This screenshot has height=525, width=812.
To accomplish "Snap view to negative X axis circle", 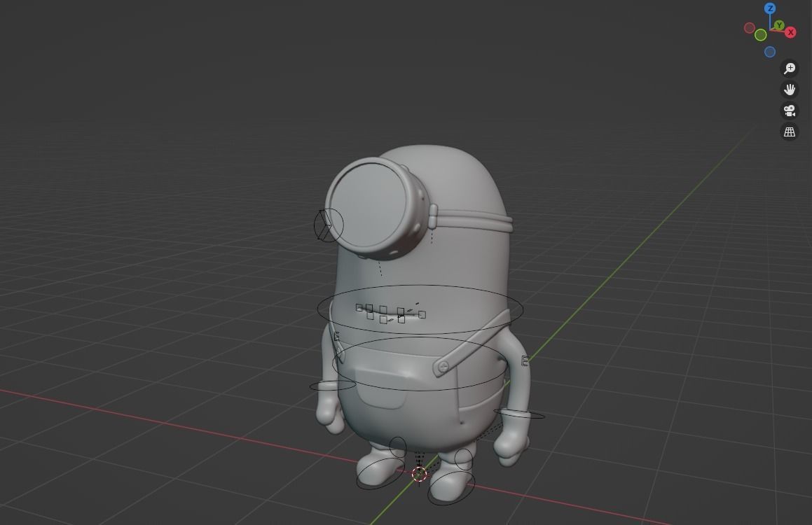I will point(750,28).
